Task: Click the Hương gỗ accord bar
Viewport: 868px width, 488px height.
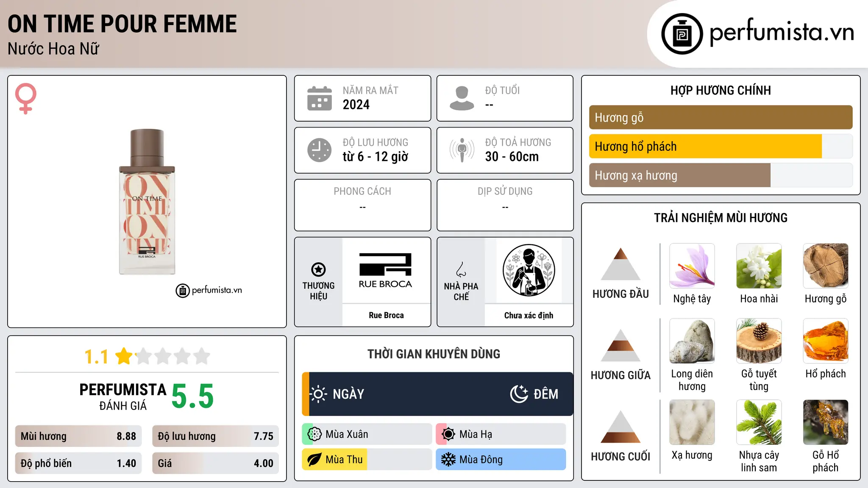Action: coord(721,117)
